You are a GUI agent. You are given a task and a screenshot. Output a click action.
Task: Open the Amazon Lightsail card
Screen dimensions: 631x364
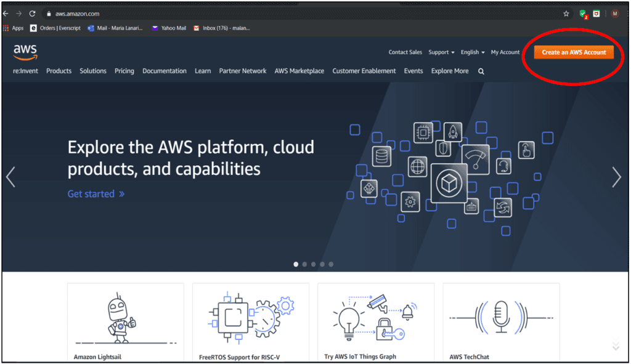click(126, 323)
